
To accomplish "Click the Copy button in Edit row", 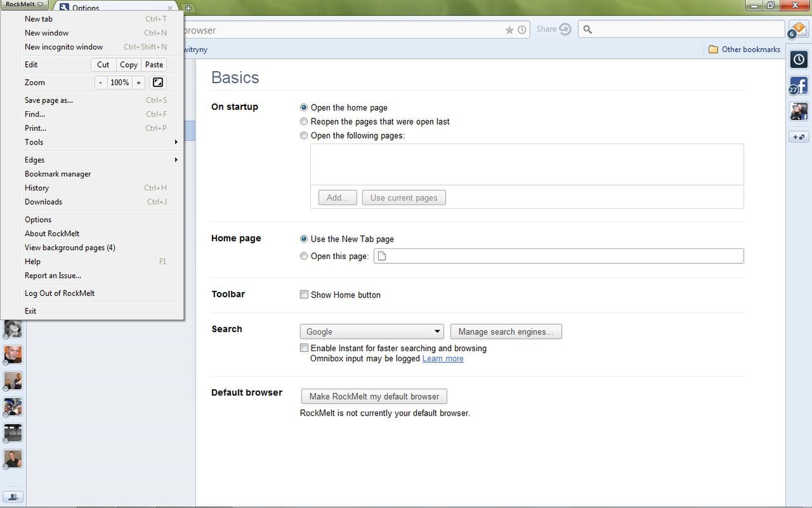I will pos(129,65).
